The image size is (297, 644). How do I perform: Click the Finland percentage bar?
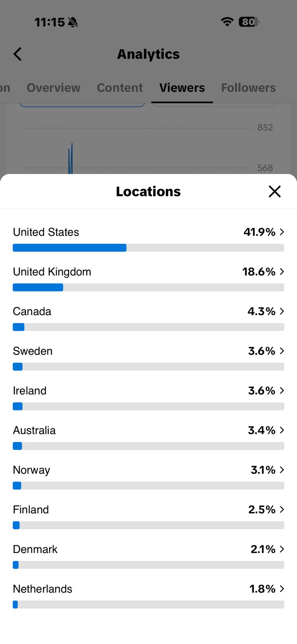(x=148, y=525)
